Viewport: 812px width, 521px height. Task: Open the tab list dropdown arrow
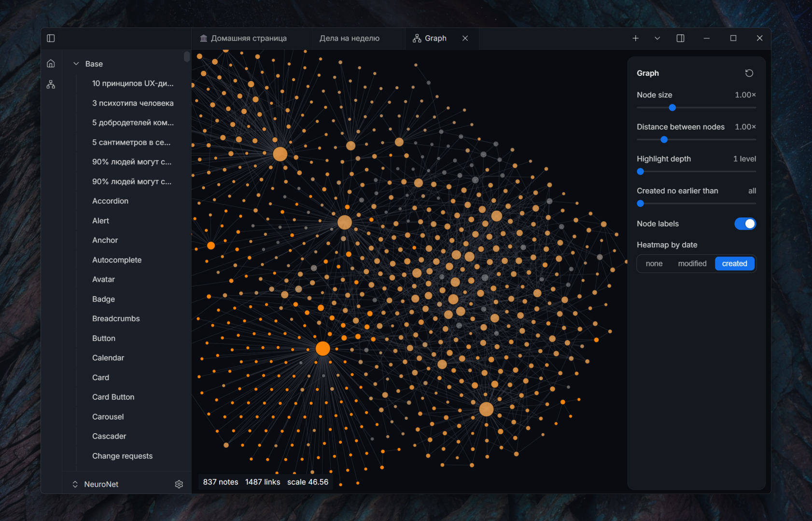[658, 38]
